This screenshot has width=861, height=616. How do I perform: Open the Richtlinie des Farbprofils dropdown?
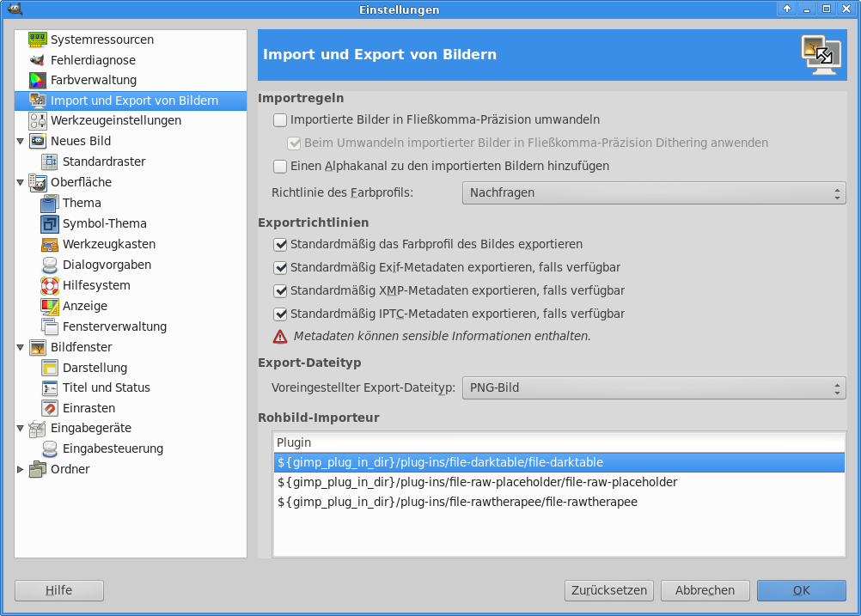(653, 193)
